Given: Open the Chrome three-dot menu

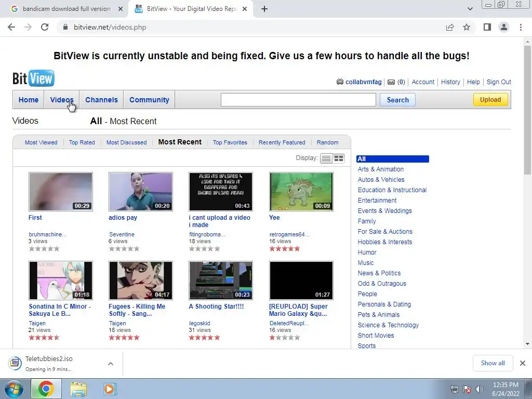Looking at the screenshot, I should click(521, 27).
